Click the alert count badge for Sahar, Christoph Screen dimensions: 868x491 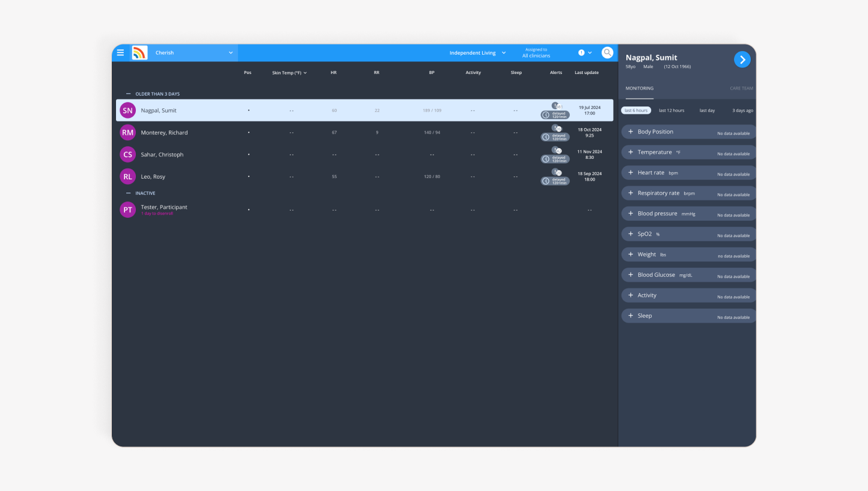click(x=556, y=150)
